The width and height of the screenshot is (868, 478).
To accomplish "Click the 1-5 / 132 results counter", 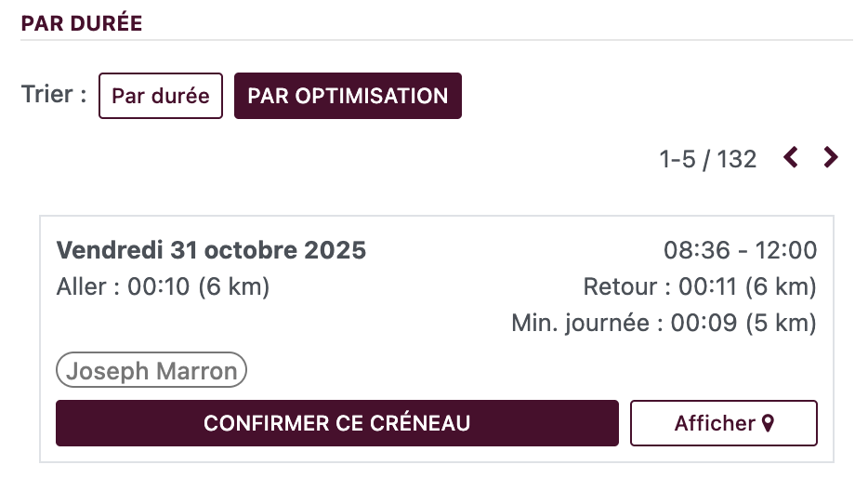I will click(x=708, y=159).
